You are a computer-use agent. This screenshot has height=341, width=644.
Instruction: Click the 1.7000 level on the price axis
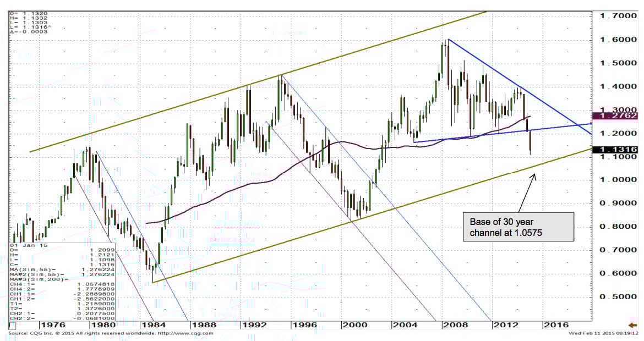point(618,16)
